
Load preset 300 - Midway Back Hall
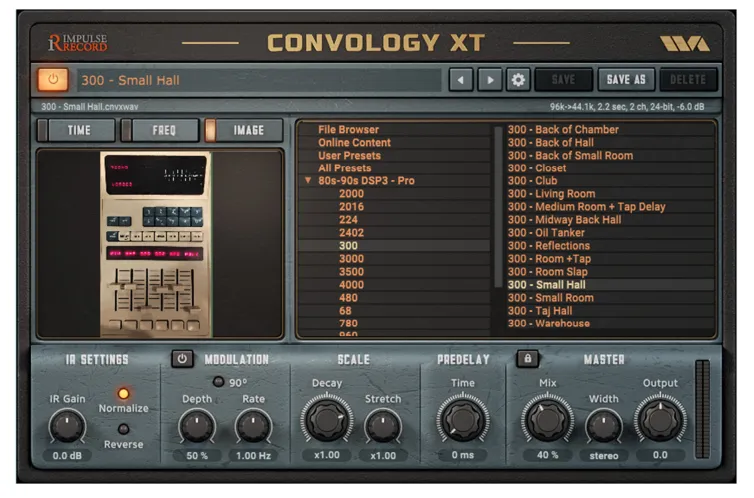click(x=565, y=220)
